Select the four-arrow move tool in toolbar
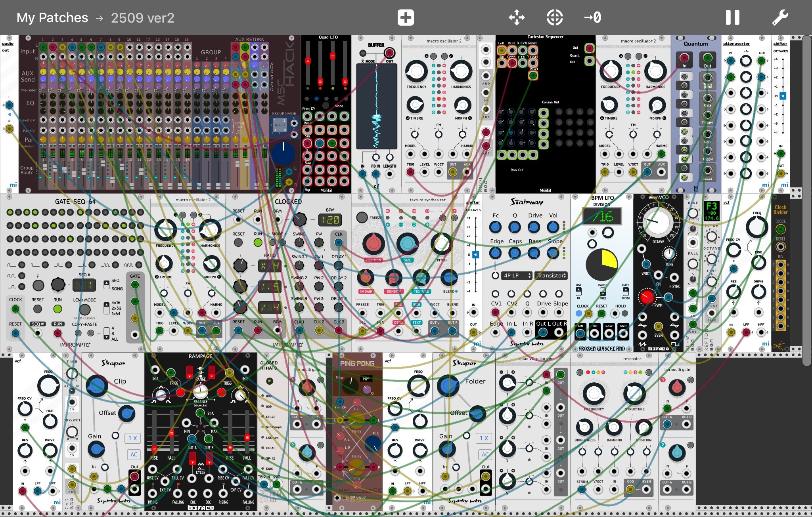 point(517,18)
